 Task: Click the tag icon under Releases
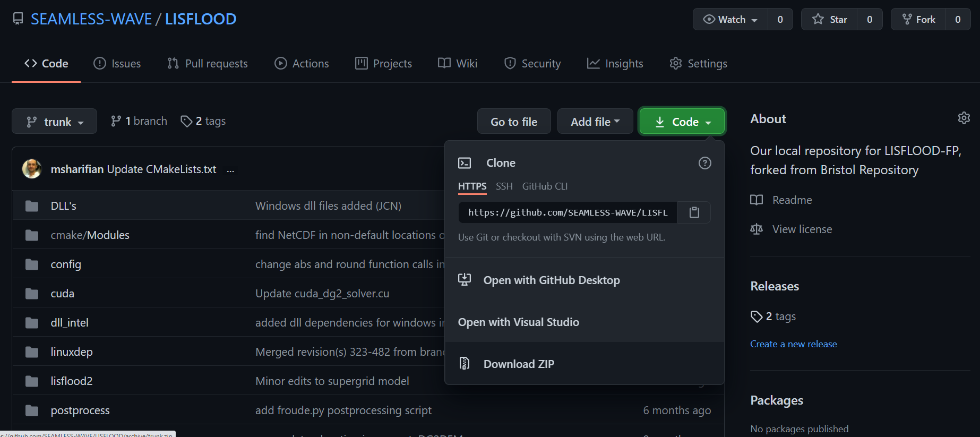(x=757, y=316)
